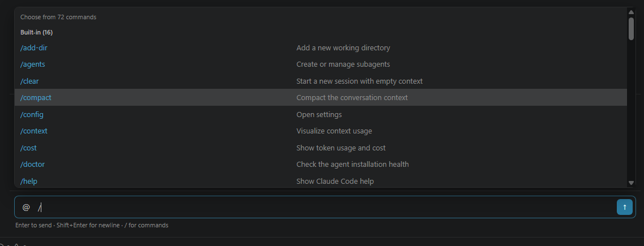Click the scrollbar down arrow
Viewport: 644px width, 246px height.
pyautogui.click(x=632, y=183)
